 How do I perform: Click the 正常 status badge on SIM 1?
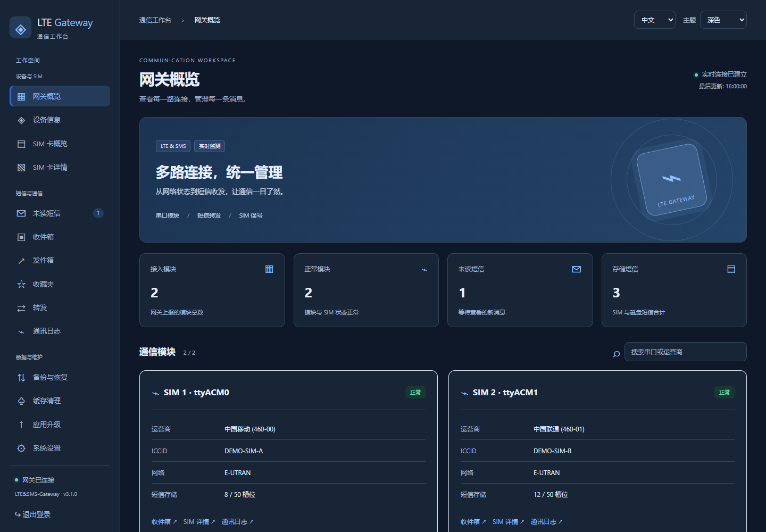click(415, 392)
